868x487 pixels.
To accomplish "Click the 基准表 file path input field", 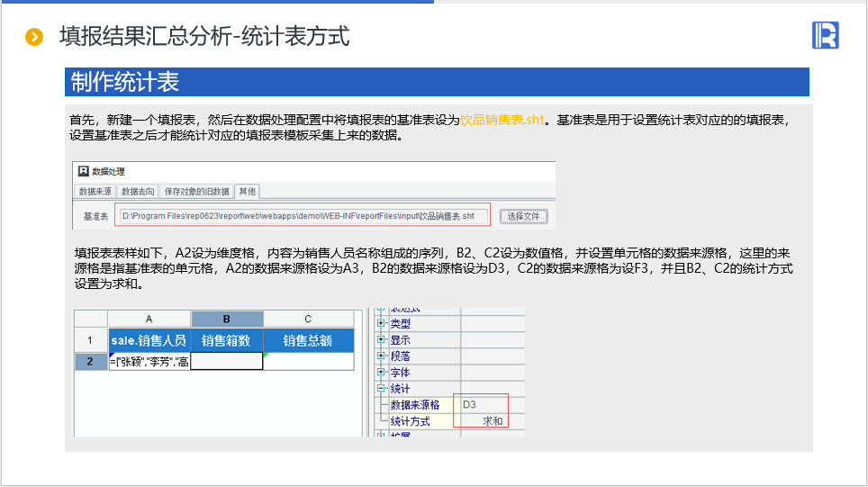I will coord(303,216).
